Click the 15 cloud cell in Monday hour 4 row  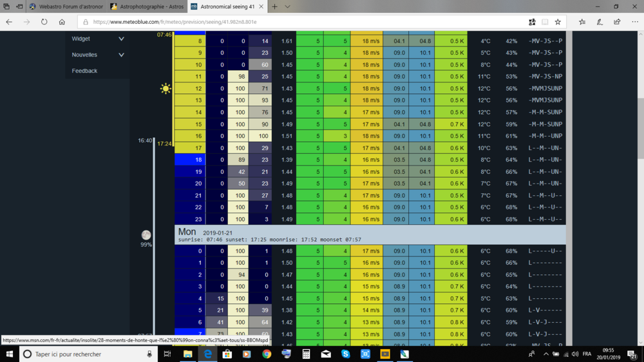click(216, 299)
